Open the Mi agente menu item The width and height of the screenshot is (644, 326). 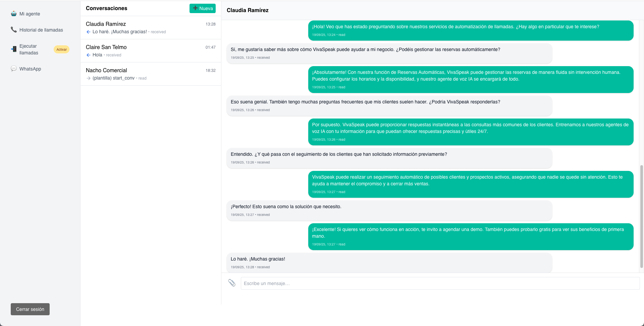(30, 14)
